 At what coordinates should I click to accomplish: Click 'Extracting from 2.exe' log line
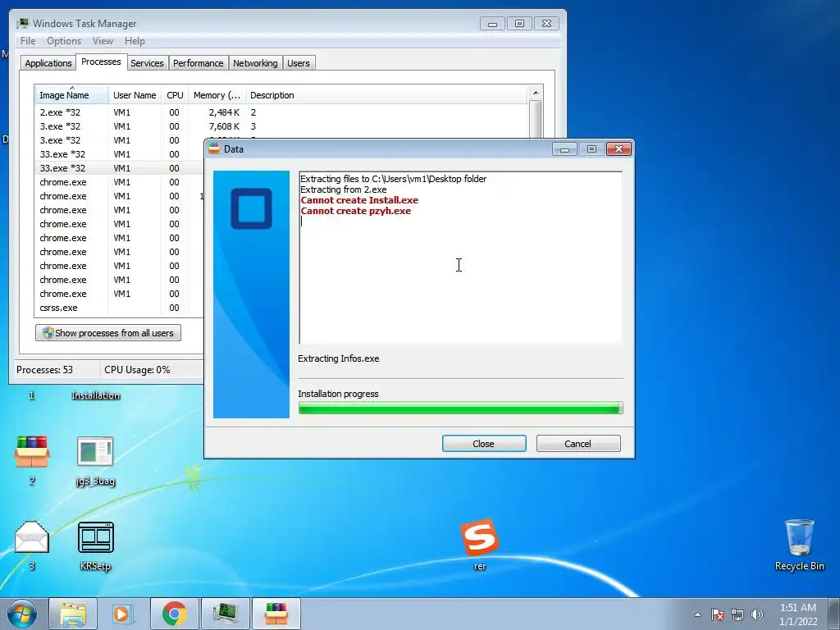pos(344,189)
